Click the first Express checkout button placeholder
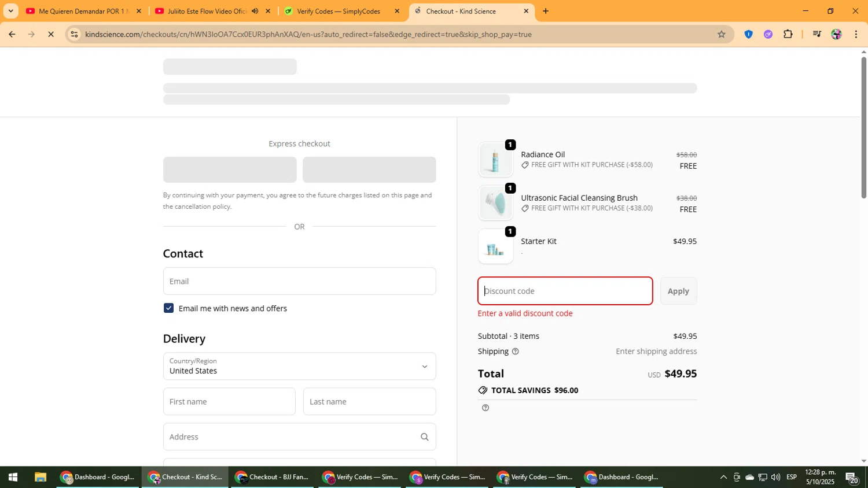The height and width of the screenshot is (488, 868). pyautogui.click(x=230, y=169)
